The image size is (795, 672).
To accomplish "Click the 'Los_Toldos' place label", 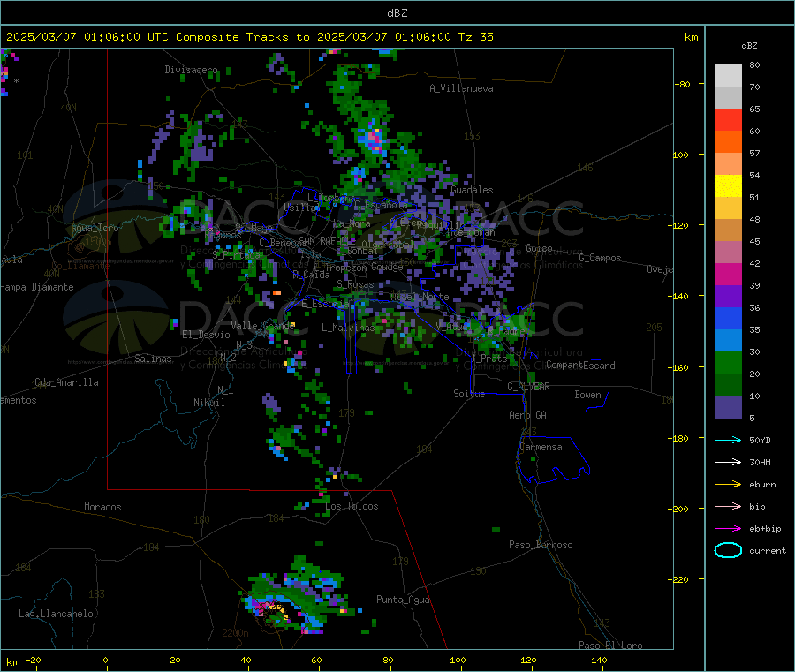I will [352, 506].
